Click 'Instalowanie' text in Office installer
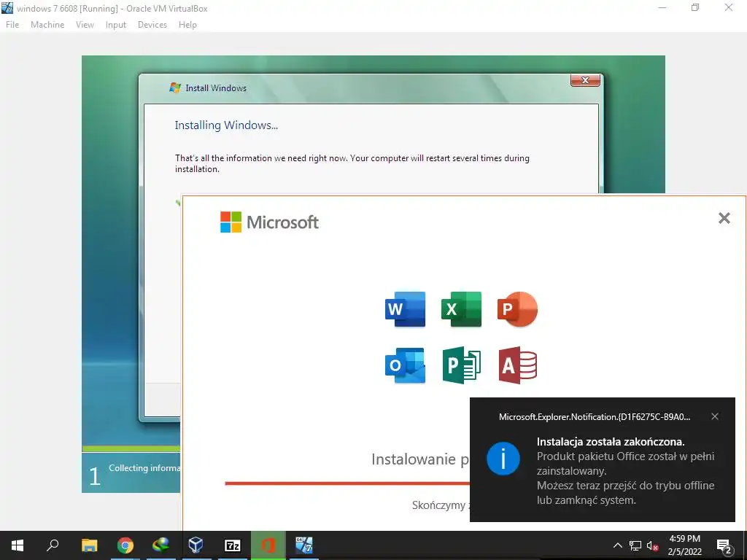 [413, 459]
